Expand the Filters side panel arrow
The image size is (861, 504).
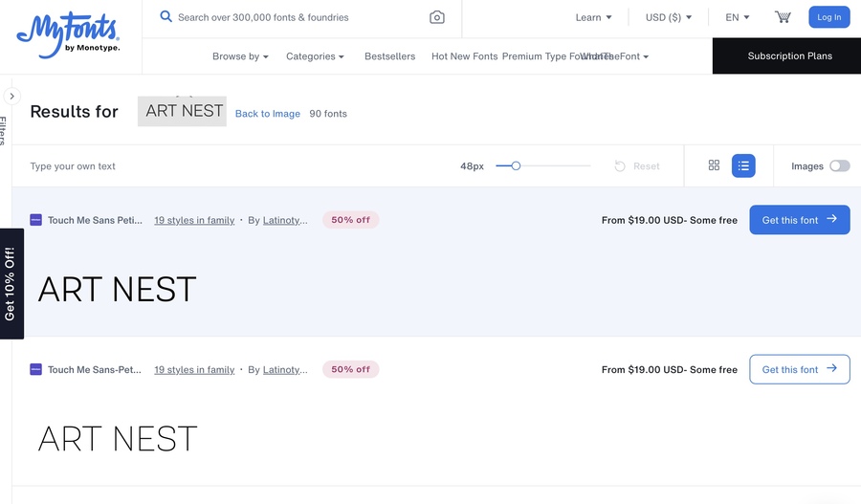[x=12, y=96]
